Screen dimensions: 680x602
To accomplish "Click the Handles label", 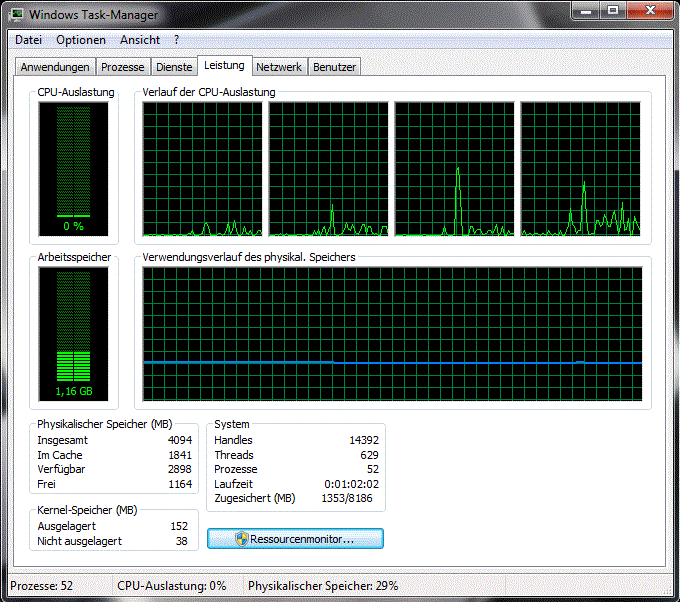I will [x=233, y=440].
